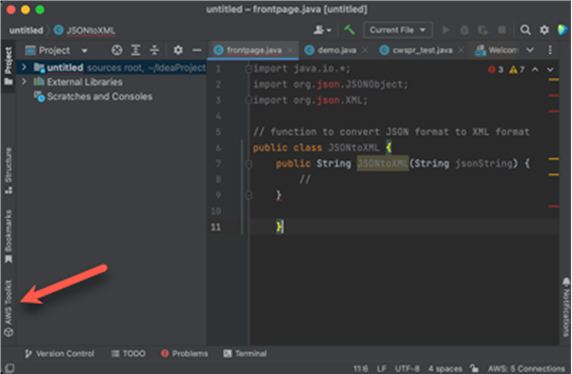Image resolution: width=572 pixels, height=374 pixels.
Task: Open Project panel options gear
Action: (x=178, y=50)
